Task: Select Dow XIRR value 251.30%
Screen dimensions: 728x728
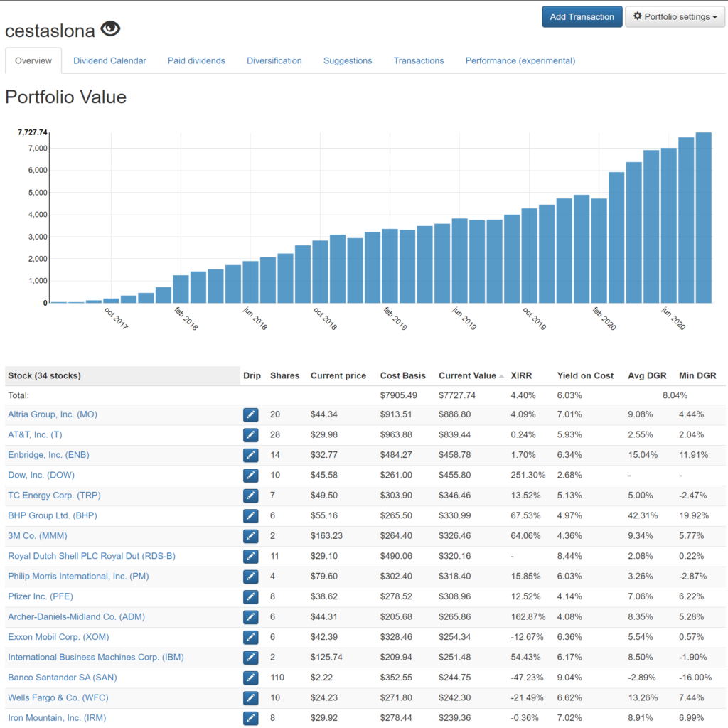Action: point(528,476)
